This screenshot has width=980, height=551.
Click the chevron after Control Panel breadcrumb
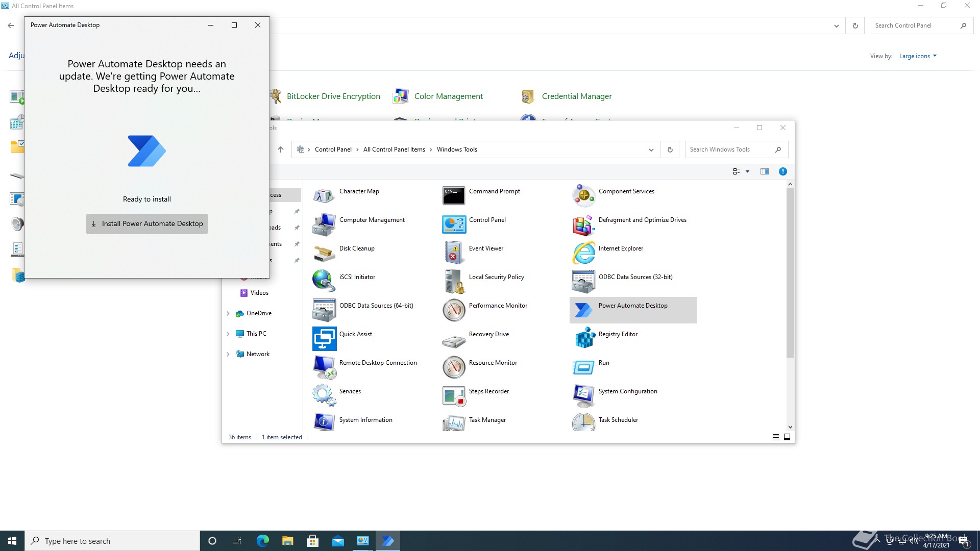[357, 149]
